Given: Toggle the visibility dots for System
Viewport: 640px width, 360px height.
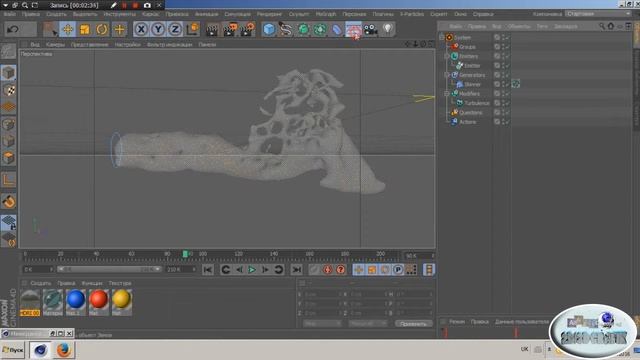Looking at the screenshot, I should click(x=503, y=37).
